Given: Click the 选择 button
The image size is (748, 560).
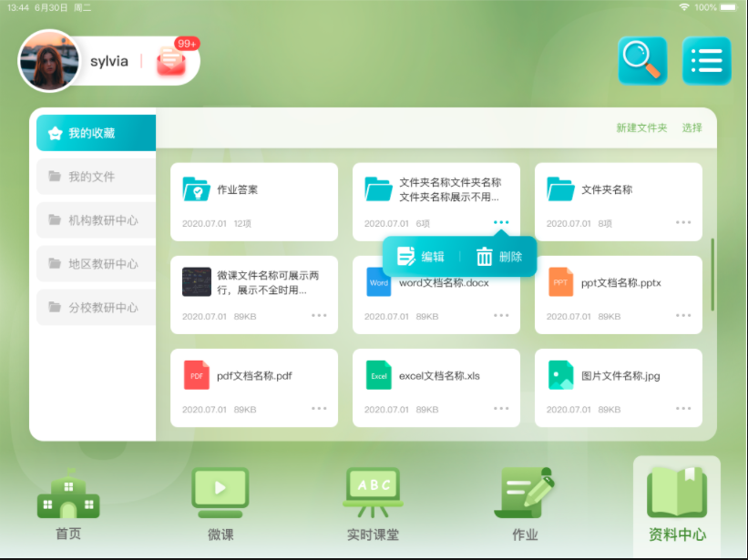Looking at the screenshot, I should tap(693, 127).
